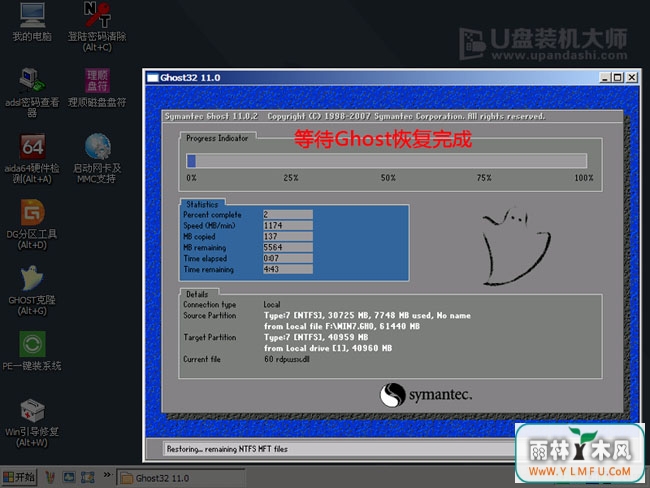The width and height of the screenshot is (650, 488).
Task: Click the second quick launch icon on taskbar
Action: pyautogui.click(x=69, y=478)
